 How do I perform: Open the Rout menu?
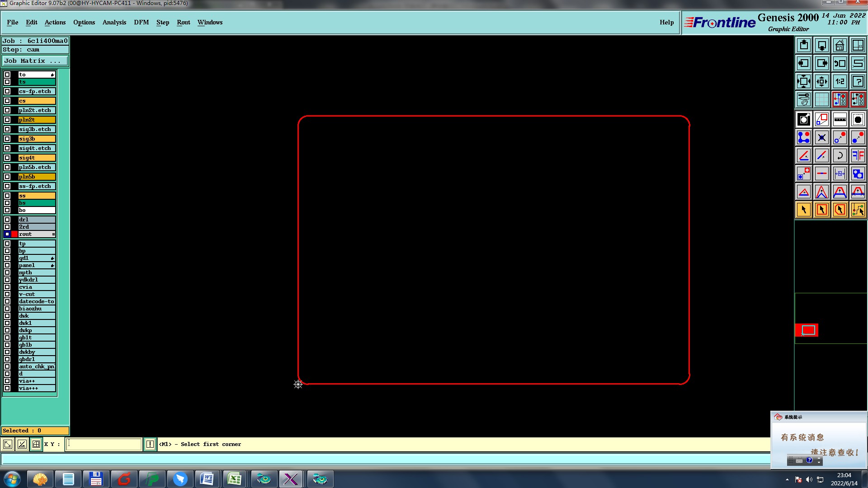coord(183,22)
